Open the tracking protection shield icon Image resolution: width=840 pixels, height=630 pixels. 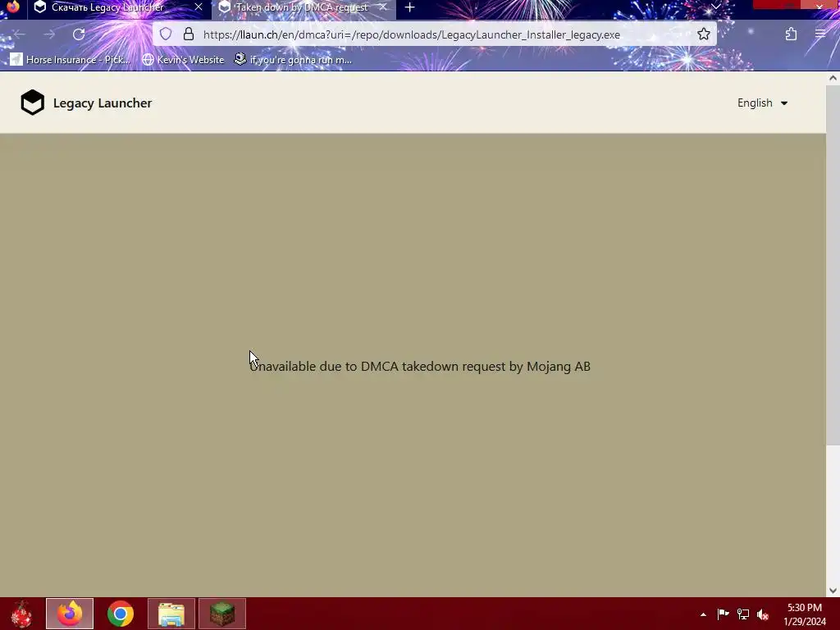[x=166, y=34]
